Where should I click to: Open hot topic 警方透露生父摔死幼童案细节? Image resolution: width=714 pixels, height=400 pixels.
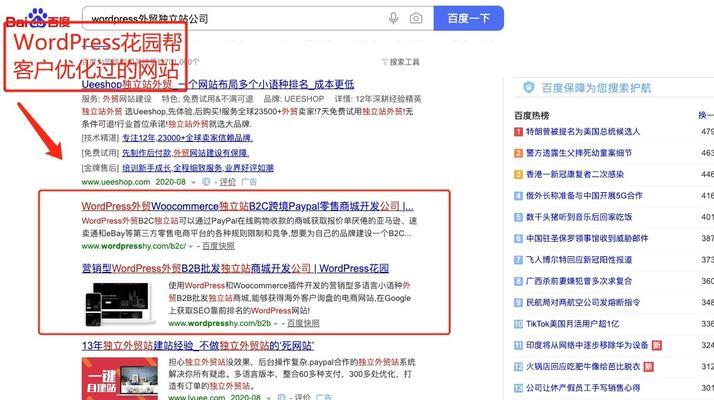[579, 153]
